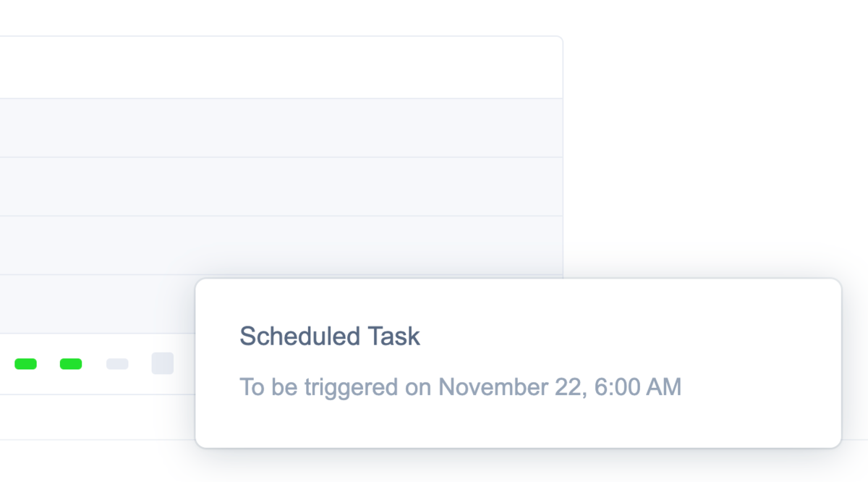Select the dimmed third status indicator

tap(117, 364)
